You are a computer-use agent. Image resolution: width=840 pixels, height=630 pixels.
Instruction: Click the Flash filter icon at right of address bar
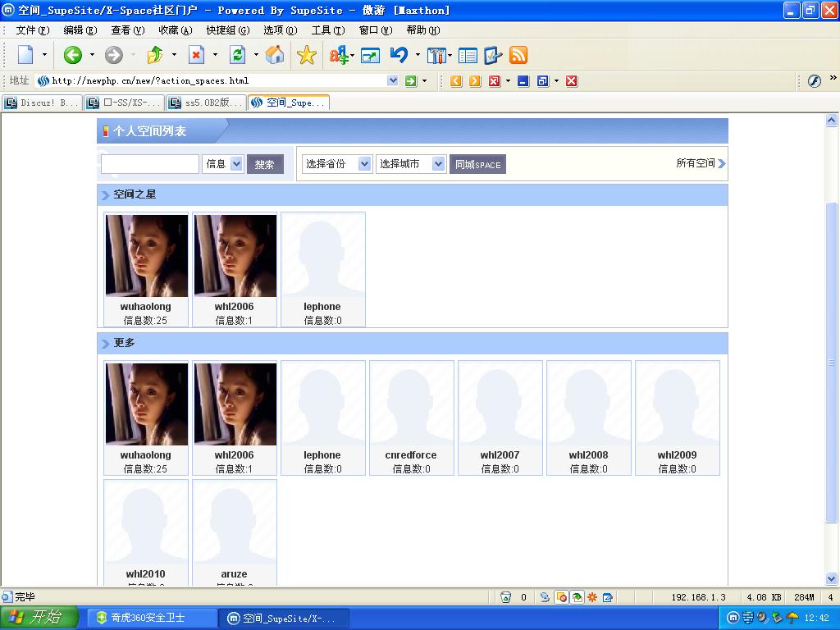815,81
